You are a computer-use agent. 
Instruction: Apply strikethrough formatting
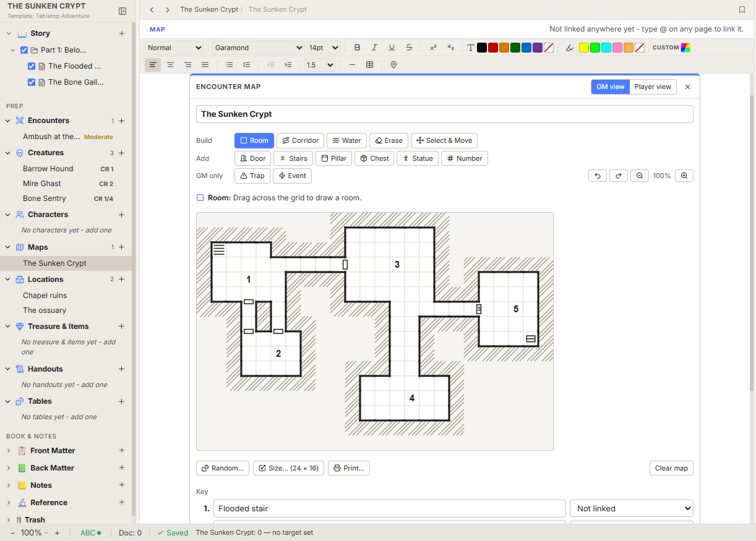coord(409,48)
